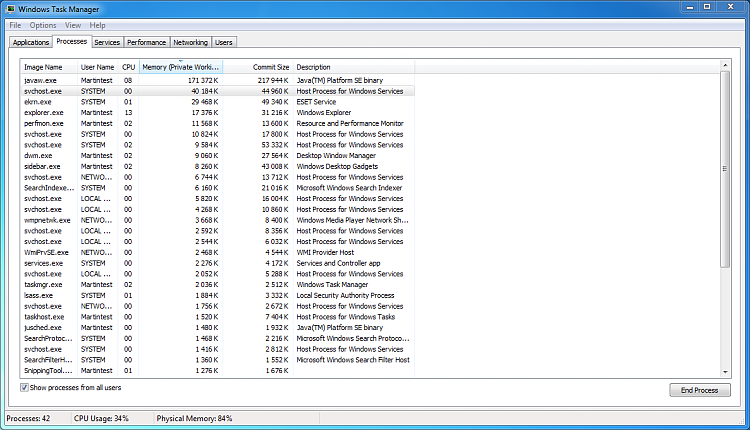Image resolution: width=750 pixels, height=430 pixels.
Task: Click the 217 944 K commit size
Action: pos(273,80)
